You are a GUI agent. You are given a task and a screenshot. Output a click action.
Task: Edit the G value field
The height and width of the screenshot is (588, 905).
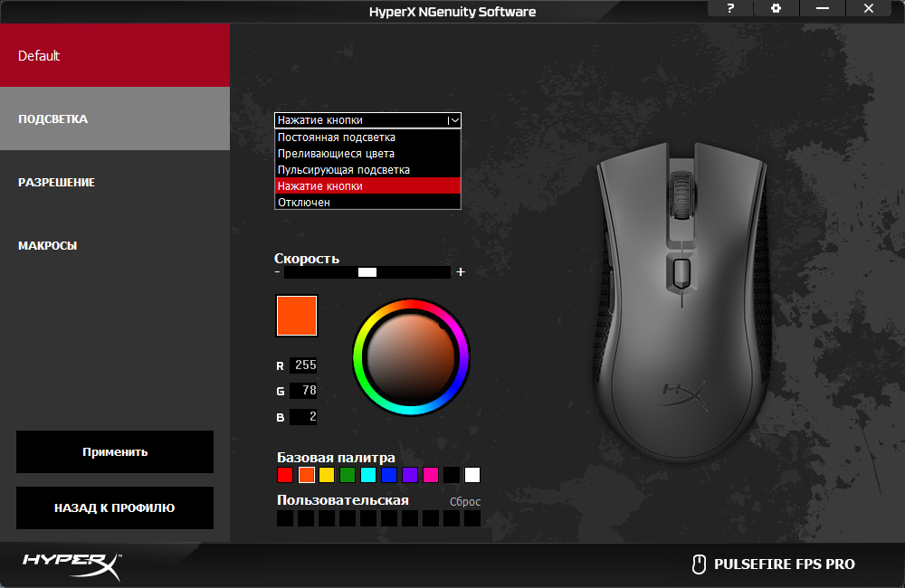pyautogui.click(x=303, y=390)
